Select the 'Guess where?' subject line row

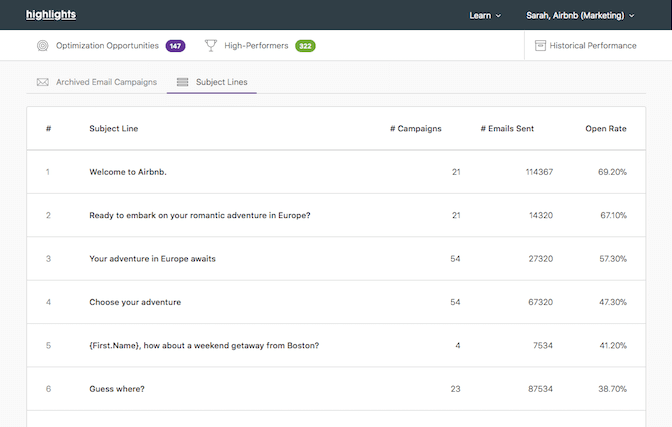point(116,389)
